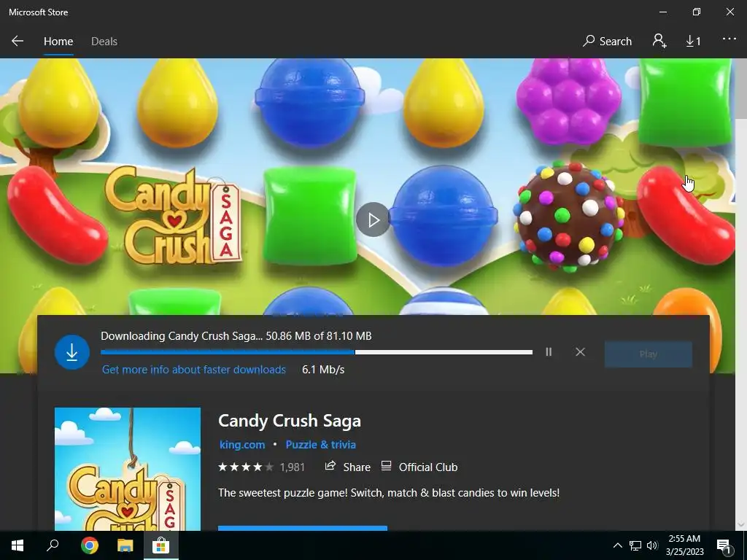This screenshot has height=560, width=747.
Task: Open network status tray icon
Action: [635, 545]
